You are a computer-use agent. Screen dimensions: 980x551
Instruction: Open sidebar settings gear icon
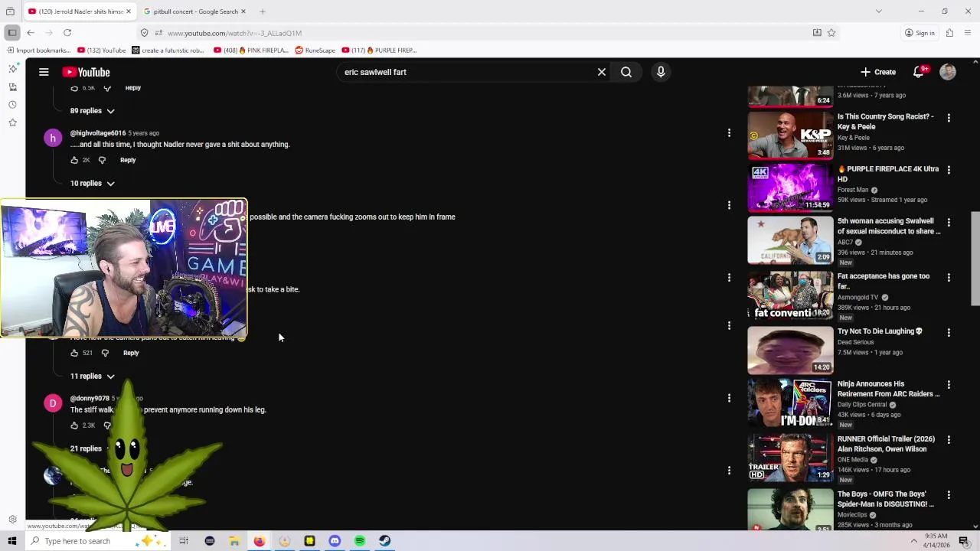(x=12, y=520)
